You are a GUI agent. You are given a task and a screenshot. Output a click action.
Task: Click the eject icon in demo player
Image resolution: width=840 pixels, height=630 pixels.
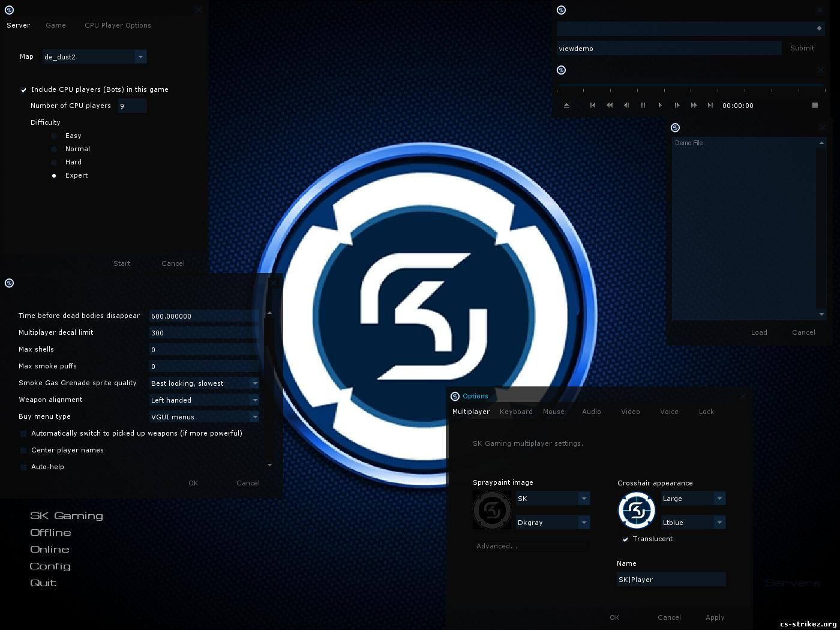[566, 106]
